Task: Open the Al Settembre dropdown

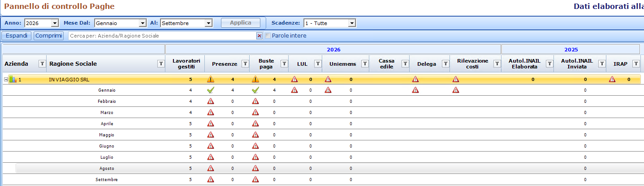Action: (208, 23)
